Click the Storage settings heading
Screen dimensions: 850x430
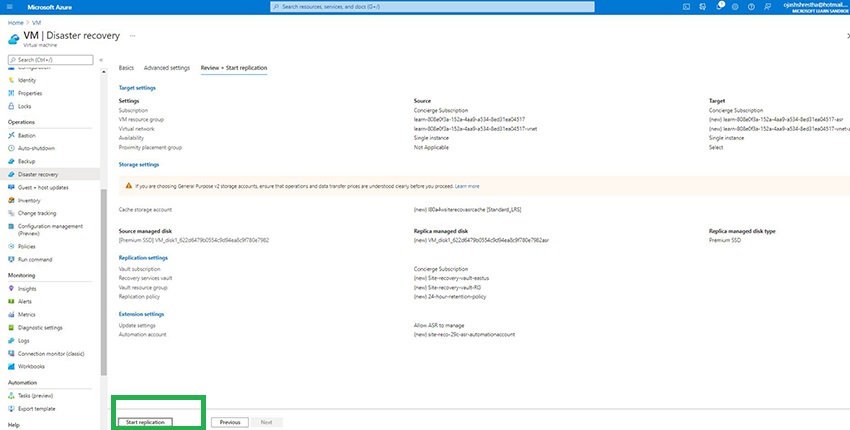pyautogui.click(x=139, y=164)
